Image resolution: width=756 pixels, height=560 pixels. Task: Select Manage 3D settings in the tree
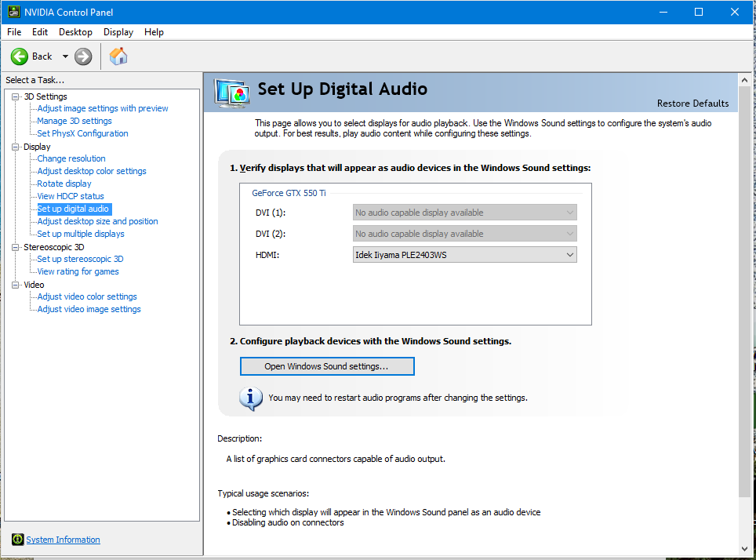click(x=75, y=121)
